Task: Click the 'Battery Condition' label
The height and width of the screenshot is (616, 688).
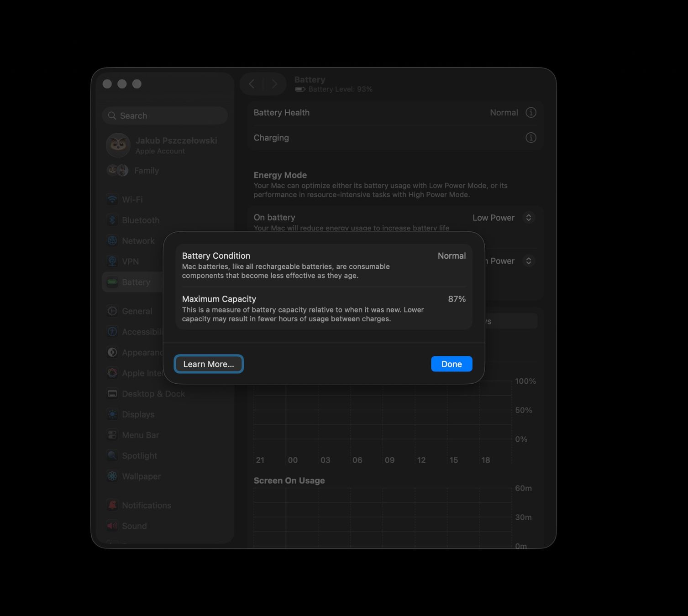Action: point(216,256)
